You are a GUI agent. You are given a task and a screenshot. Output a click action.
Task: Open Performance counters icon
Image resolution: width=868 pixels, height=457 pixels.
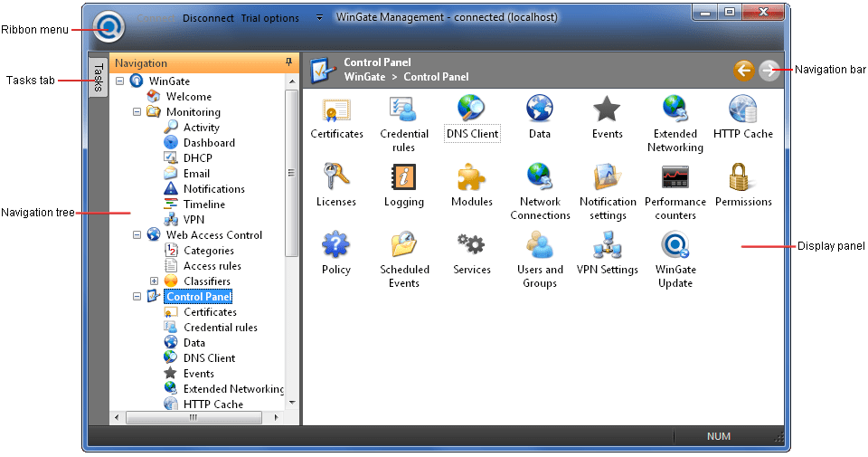coord(675,176)
